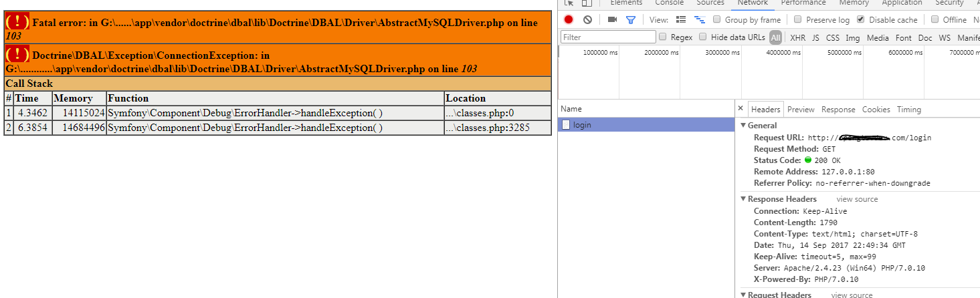The height and width of the screenshot is (298, 980).
Task: Open the Application panel tab
Action: click(902, 3)
